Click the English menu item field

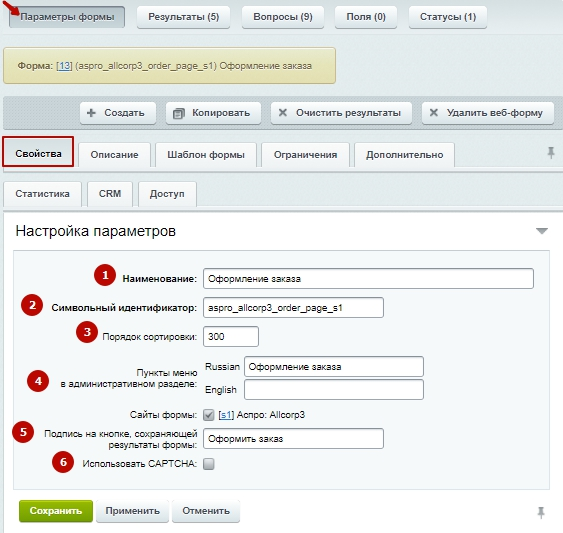coord(334,390)
